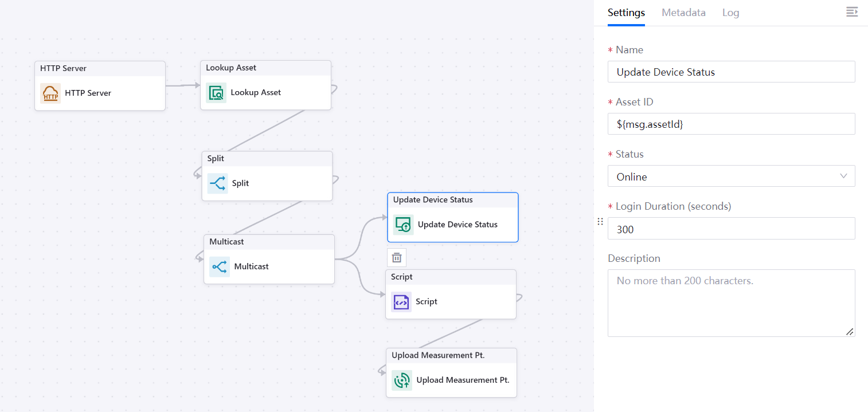Click the Status dropdown chevron arrow
This screenshot has width=868, height=412.
click(843, 176)
